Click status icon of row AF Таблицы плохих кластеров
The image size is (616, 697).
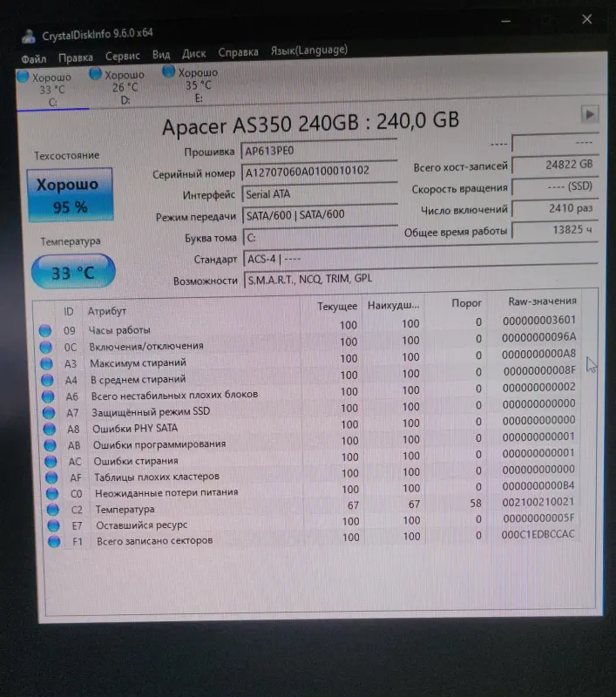click(51, 477)
